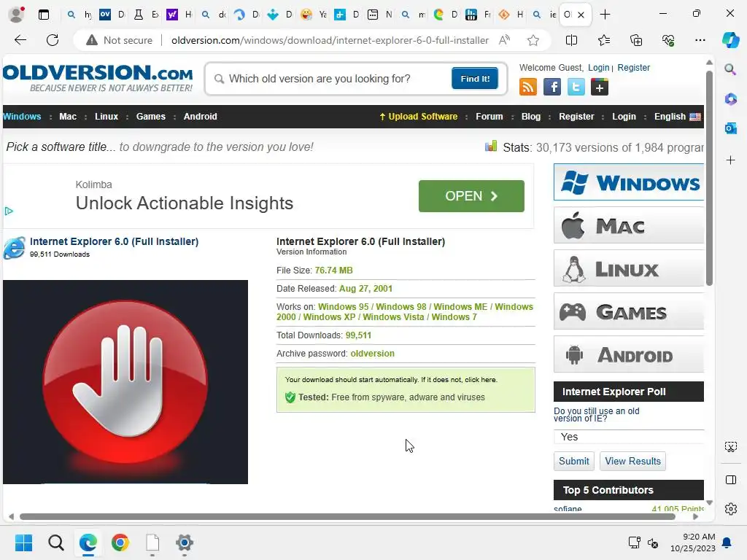Click the horizontal page scrollbar
The width and height of the screenshot is (747, 560).
coord(347,517)
